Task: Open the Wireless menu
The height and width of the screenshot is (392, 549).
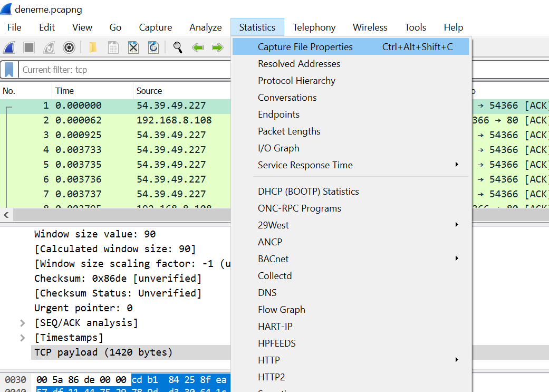Action: coord(370,27)
